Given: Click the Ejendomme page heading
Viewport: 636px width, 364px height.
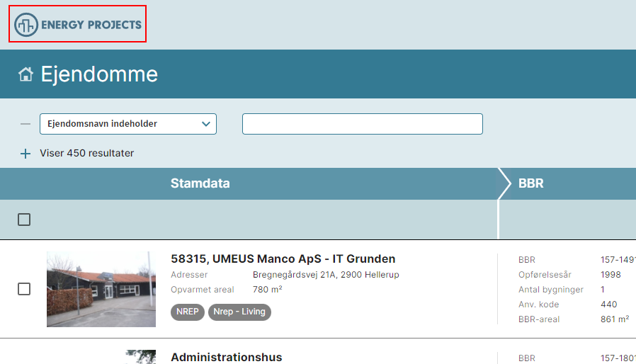Looking at the screenshot, I should (99, 74).
